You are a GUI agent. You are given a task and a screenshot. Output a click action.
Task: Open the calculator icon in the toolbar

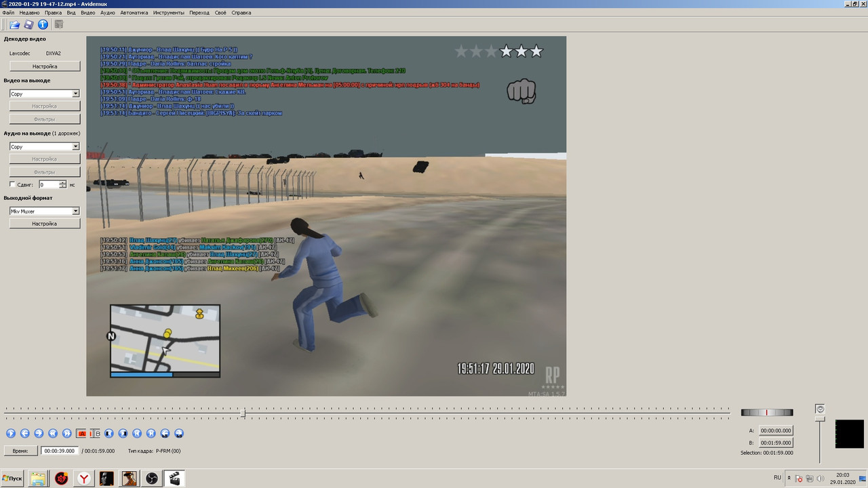pos(59,24)
